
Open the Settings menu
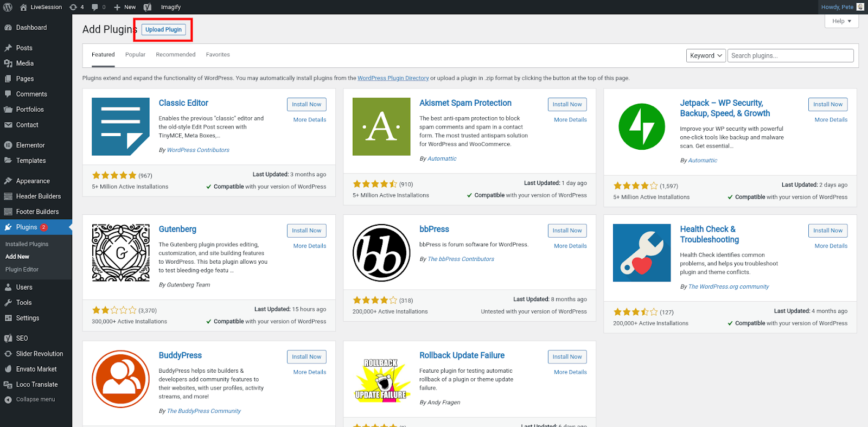click(x=28, y=318)
